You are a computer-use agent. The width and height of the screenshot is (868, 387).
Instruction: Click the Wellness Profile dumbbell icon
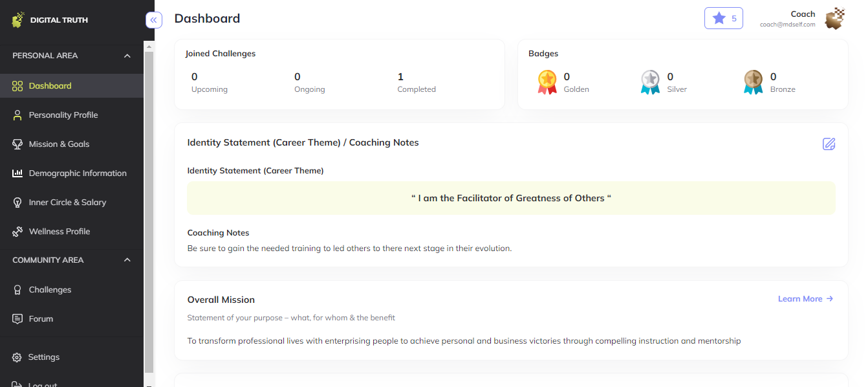tap(17, 232)
